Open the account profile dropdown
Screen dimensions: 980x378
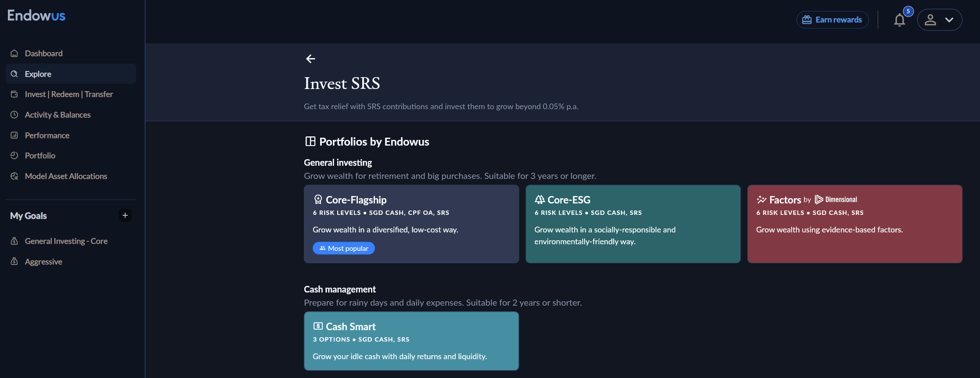(x=940, y=20)
